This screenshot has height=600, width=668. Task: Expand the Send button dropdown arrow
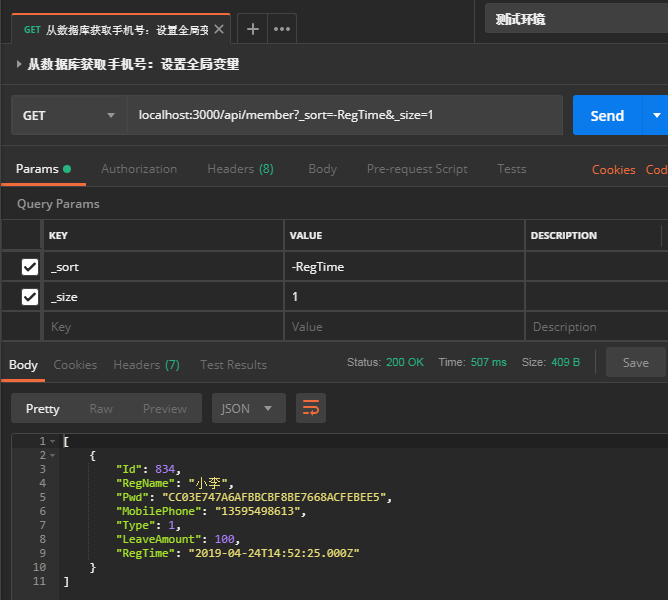pos(656,116)
